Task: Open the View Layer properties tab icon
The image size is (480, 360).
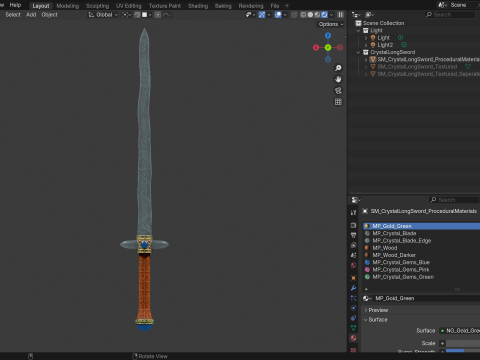Action: click(353, 245)
